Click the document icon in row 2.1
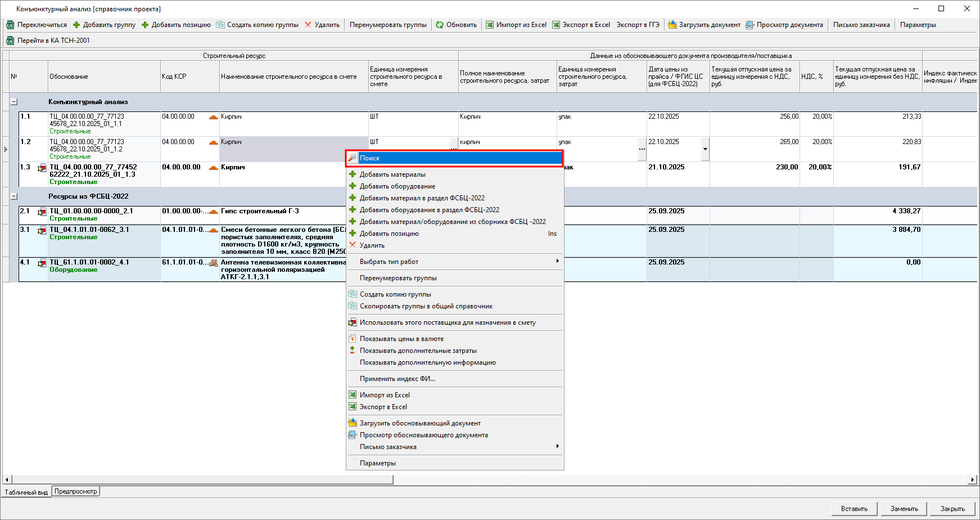This screenshot has width=980, height=520. pyautogui.click(x=42, y=212)
